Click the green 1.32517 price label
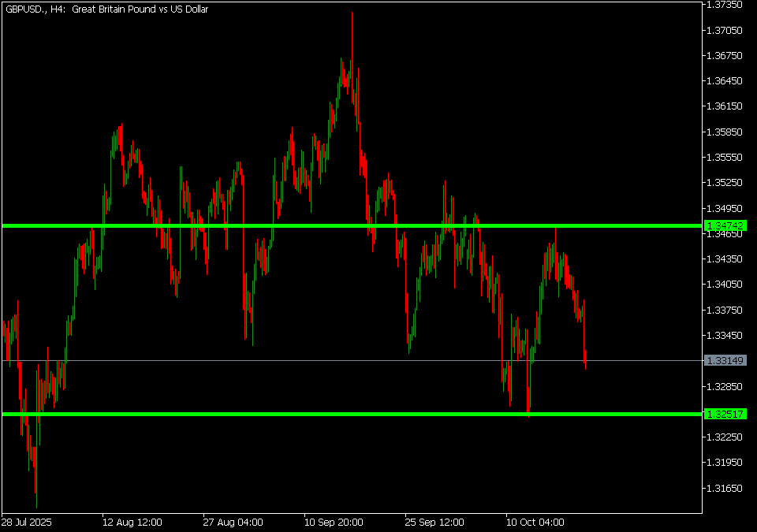This screenshot has height=532, width=757. 725,414
